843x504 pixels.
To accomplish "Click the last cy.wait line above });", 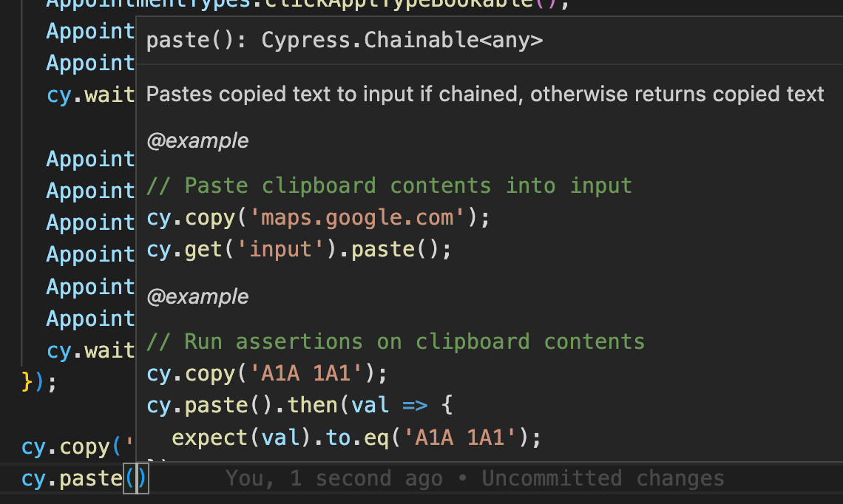I will point(90,351).
